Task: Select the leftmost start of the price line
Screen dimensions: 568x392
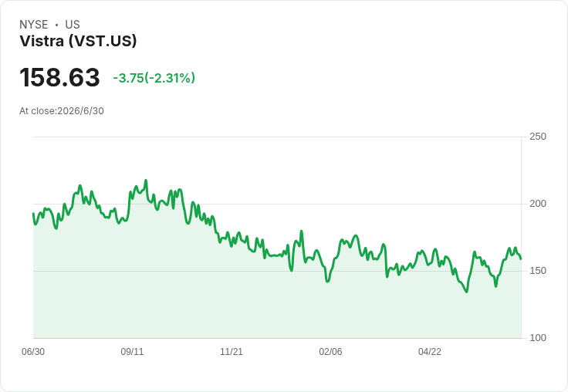Action: click(x=33, y=214)
